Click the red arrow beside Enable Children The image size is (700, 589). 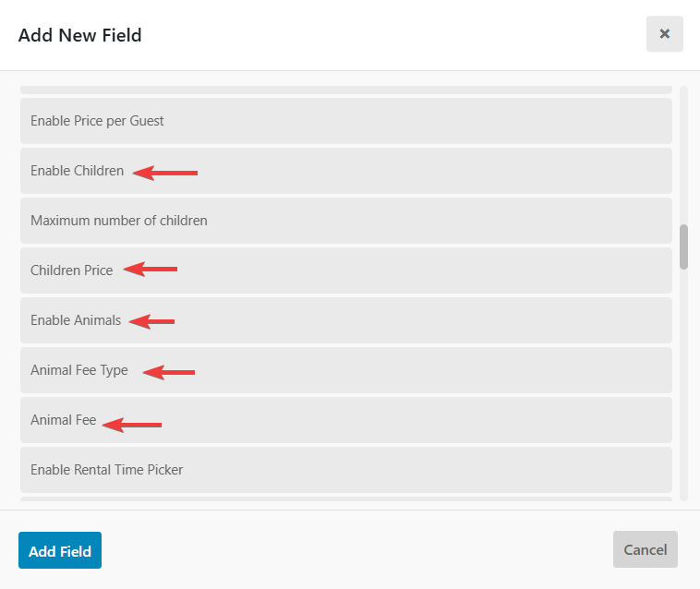[166, 172]
